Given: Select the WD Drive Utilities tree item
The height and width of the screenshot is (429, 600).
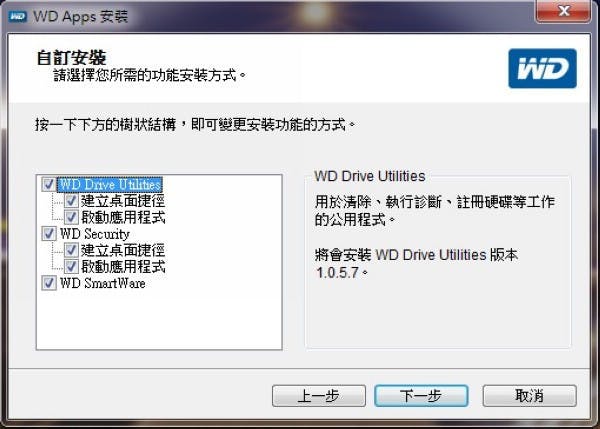Looking at the screenshot, I should 110,184.
